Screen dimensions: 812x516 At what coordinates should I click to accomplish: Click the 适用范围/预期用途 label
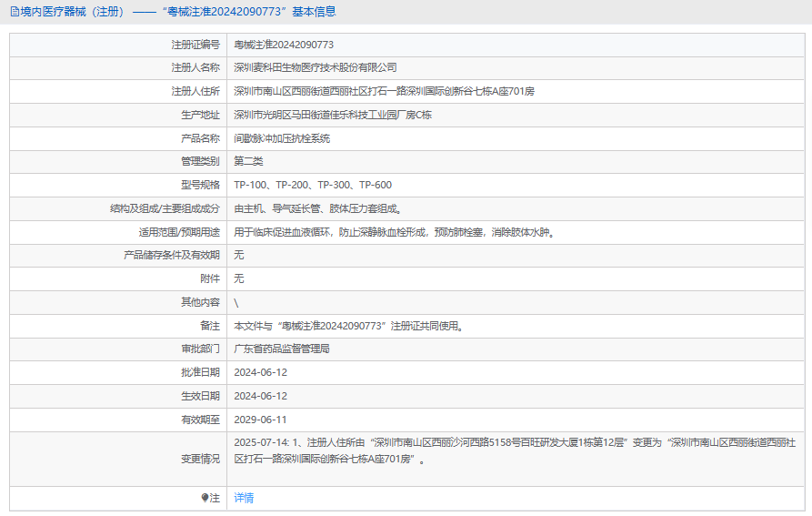tap(179, 232)
